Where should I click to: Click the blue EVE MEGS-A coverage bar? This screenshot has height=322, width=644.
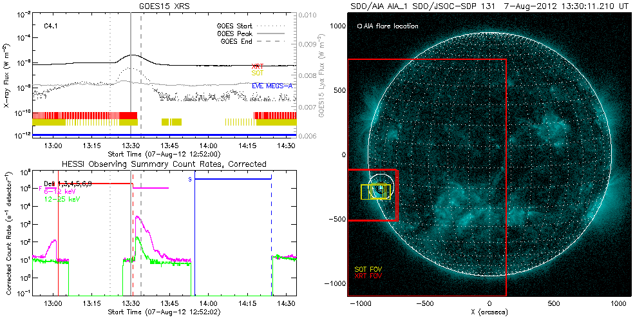164,135
